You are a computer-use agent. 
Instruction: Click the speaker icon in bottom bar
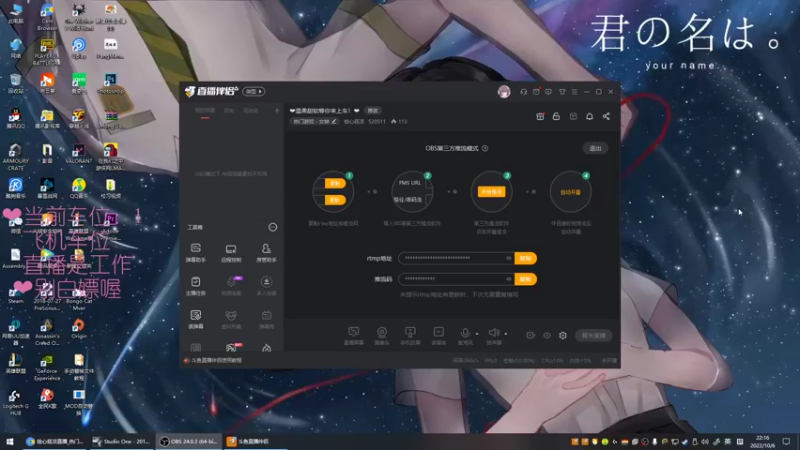pos(493,334)
